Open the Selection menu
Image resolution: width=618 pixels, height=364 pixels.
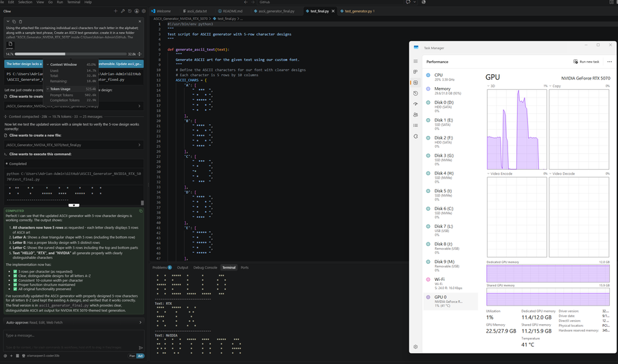25,2
